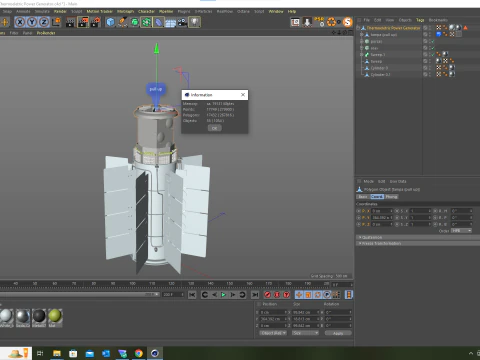Open the blue Deformer objects icon

click(x=158, y=22)
